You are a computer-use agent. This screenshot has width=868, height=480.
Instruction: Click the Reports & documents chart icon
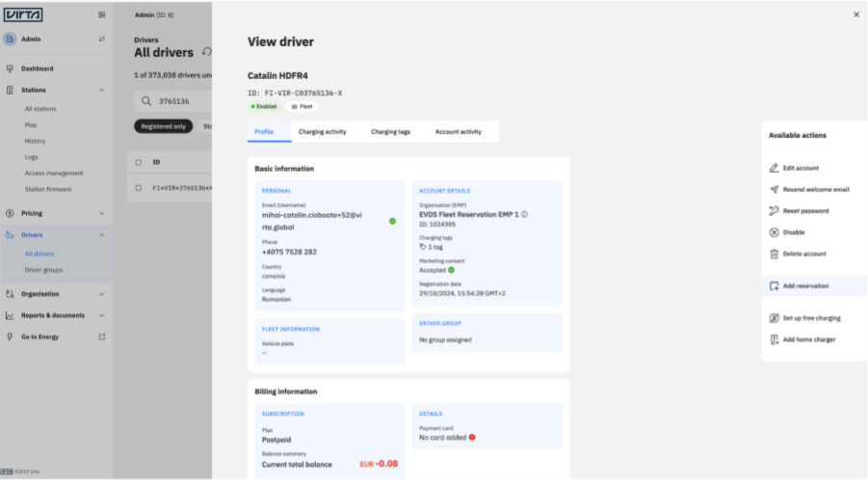pos(10,315)
